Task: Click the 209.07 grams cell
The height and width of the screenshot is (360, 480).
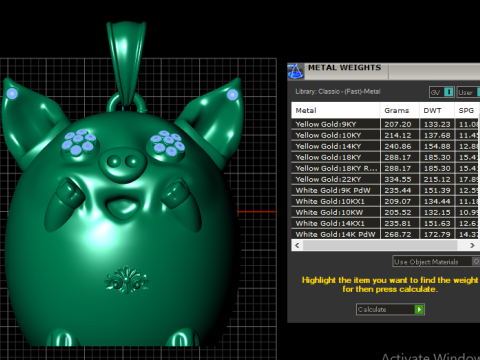Action: 399,201
